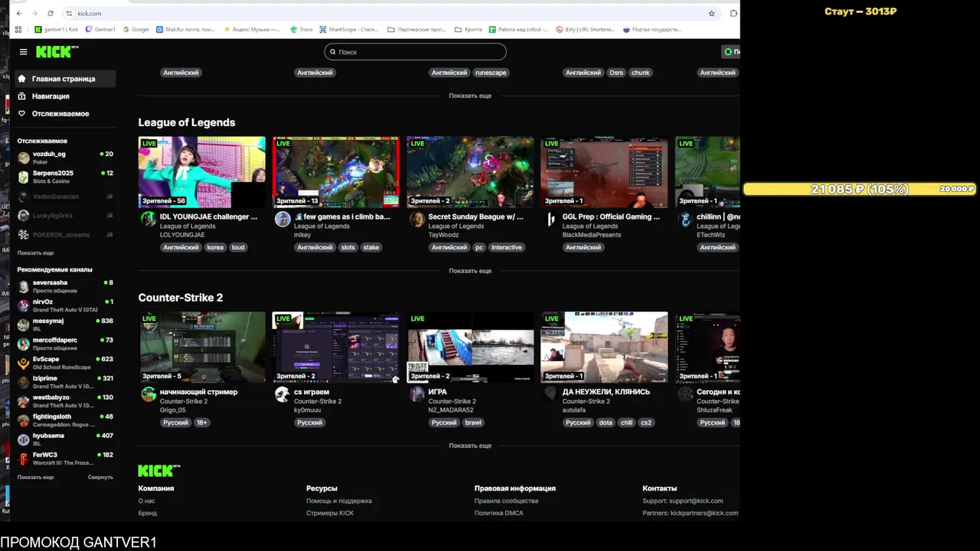
Task: Open the SharkScope bookmark
Action: point(349,29)
